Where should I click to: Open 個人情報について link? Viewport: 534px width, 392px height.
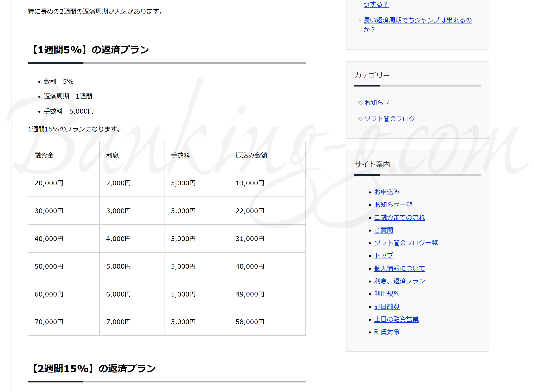click(399, 268)
